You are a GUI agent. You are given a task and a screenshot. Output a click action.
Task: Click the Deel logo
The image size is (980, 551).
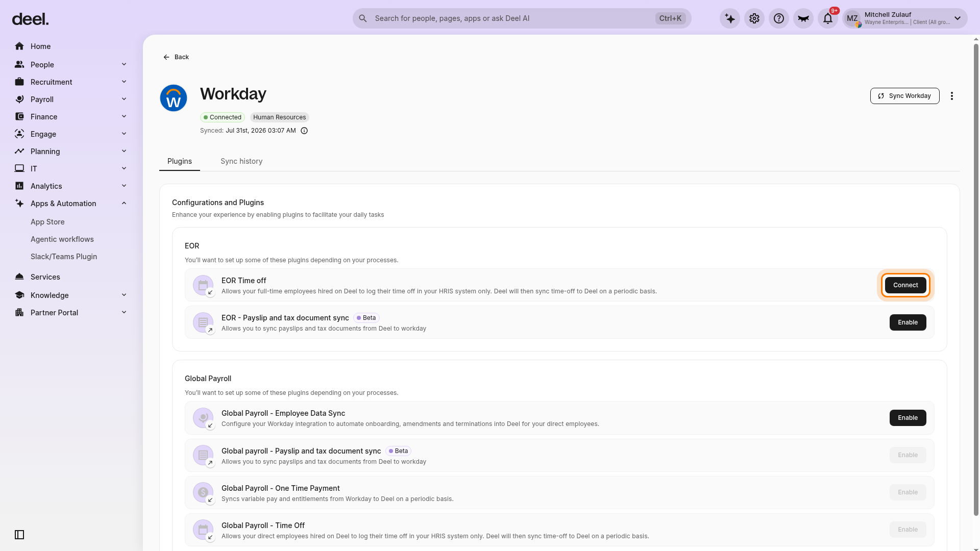pyautogui.click(x=30, y=19)
